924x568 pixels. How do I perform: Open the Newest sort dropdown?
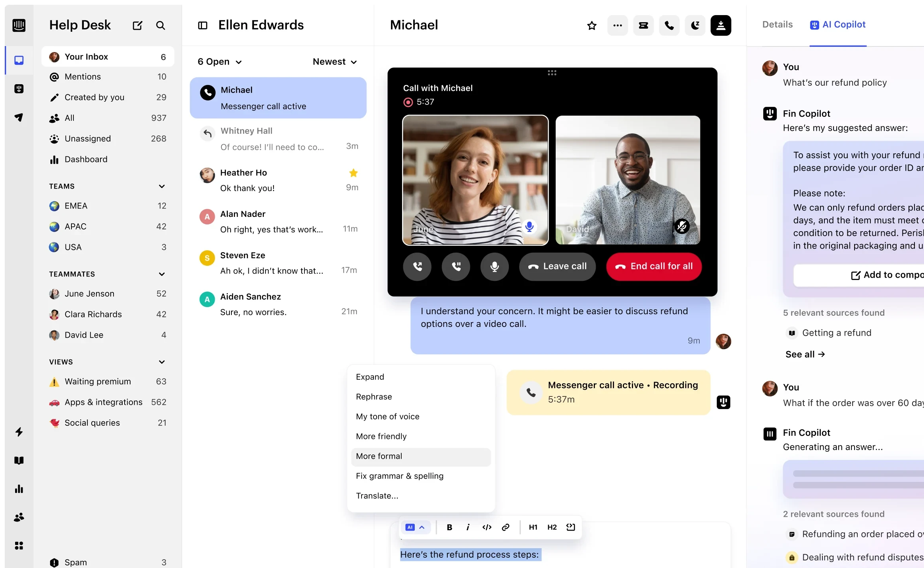pos(335,62)
